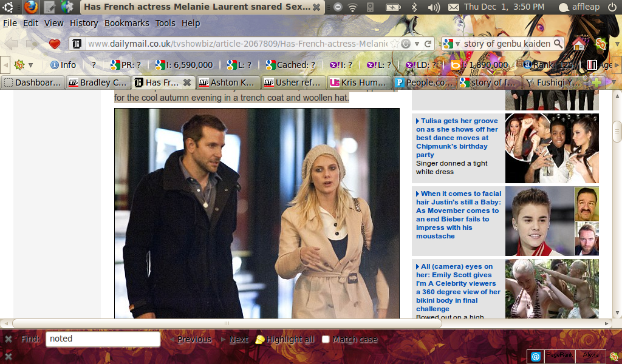Open the SEOquake toolbar dropdown arrow
The image size is (622, 364).
click(30, 65)
